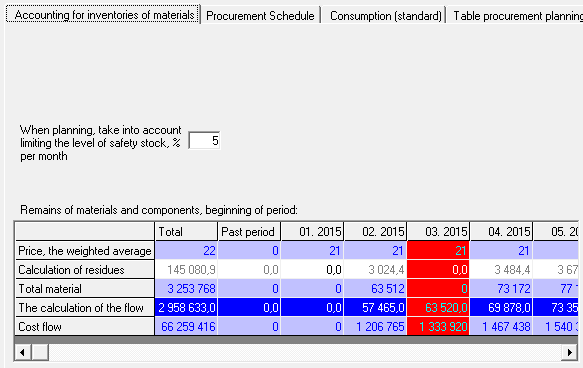Select 04. 2015 price cell 21
583x368 pixels.
pos(501,251)
